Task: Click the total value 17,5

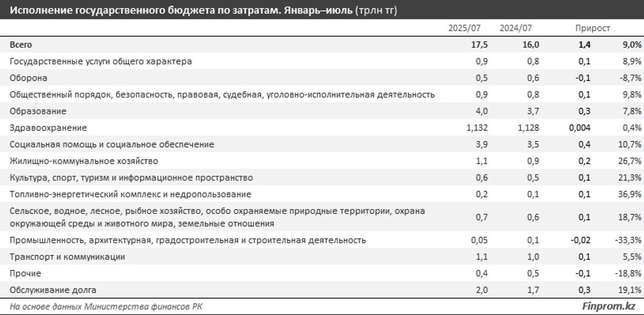Action: pyautogui.click(x=481, y=45)
